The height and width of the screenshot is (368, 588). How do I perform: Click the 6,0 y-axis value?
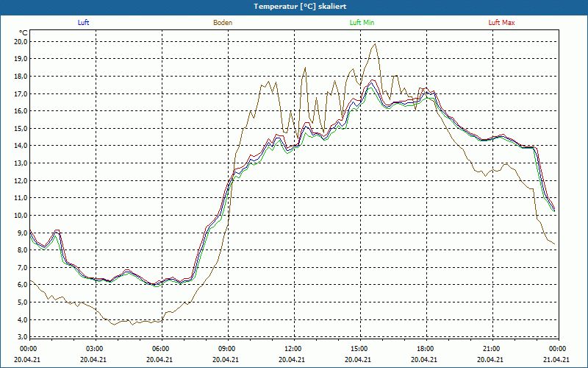click(23, 285)
